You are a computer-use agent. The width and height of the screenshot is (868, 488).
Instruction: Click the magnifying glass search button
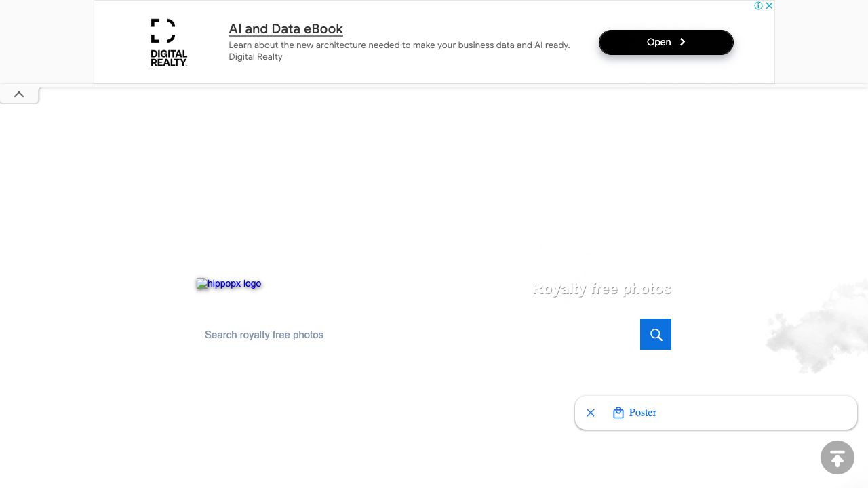[x=655, y=334]
